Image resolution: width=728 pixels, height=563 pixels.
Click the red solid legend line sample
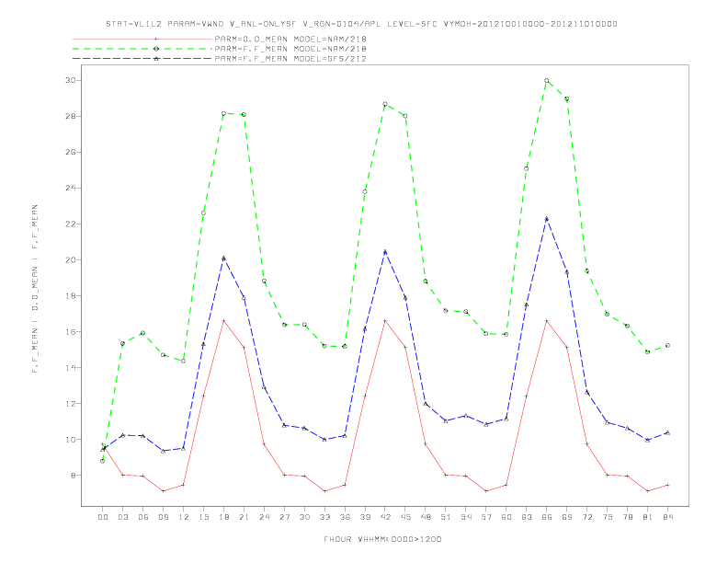coord(142,39)
